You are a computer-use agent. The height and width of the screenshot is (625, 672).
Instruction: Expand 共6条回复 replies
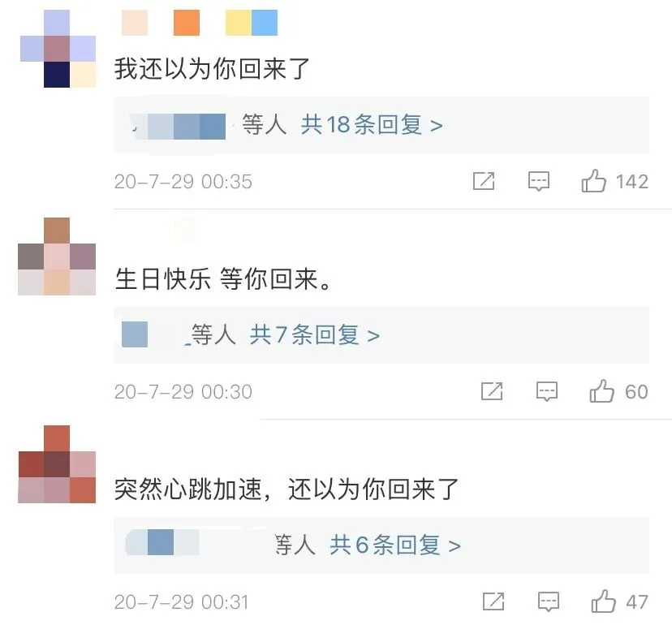395,545
